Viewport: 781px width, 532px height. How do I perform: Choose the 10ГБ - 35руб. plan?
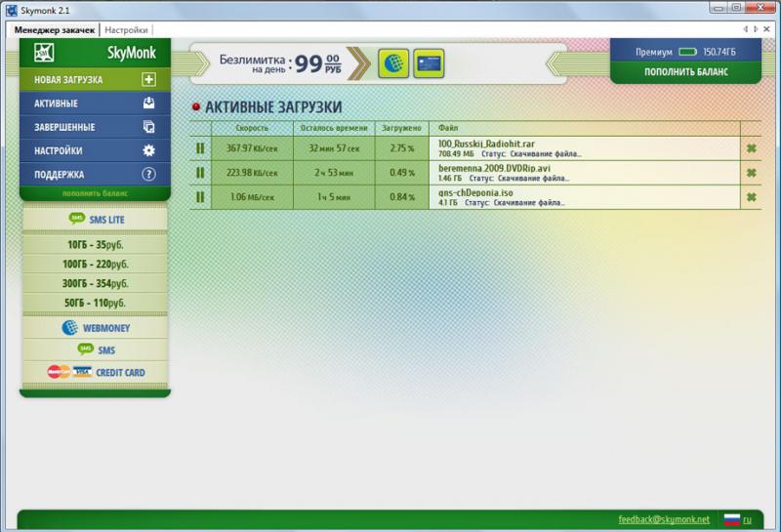click(95, 245)
